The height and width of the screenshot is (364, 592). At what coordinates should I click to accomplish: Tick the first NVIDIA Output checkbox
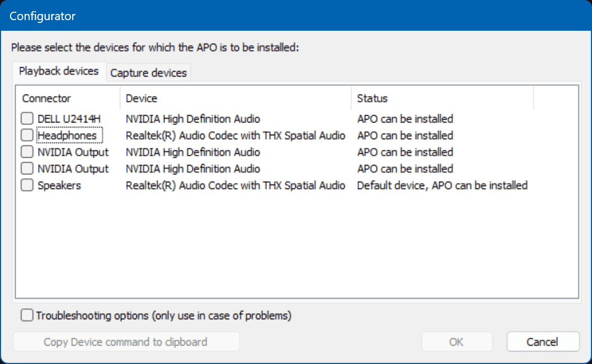tap(27, 152)
